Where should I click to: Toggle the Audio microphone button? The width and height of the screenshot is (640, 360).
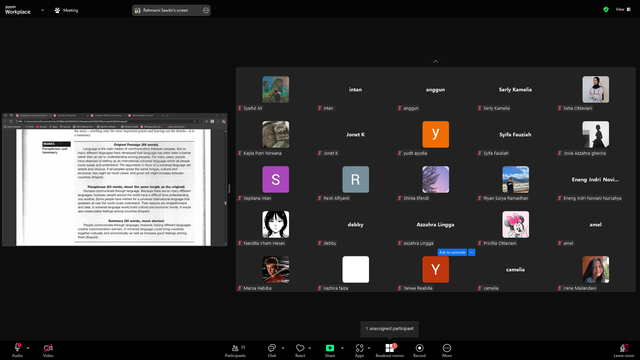point(17,349)
